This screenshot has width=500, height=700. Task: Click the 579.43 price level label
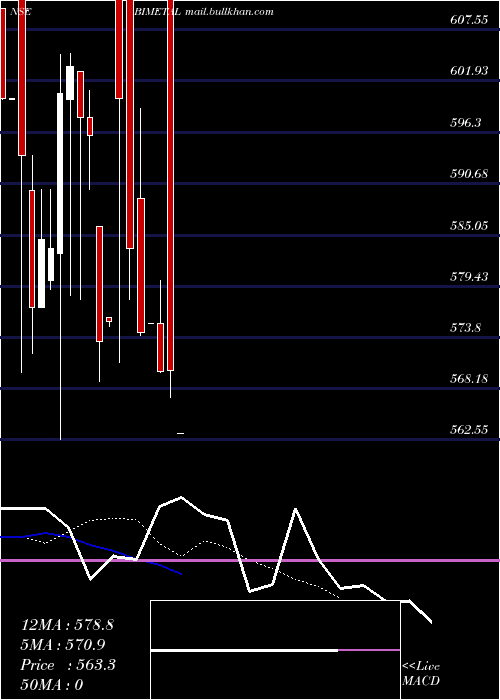(469, 276)
